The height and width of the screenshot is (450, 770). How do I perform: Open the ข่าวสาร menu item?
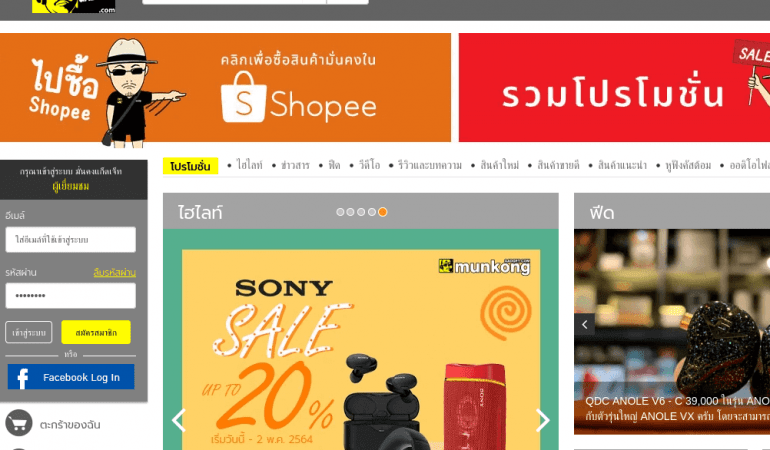295,165
